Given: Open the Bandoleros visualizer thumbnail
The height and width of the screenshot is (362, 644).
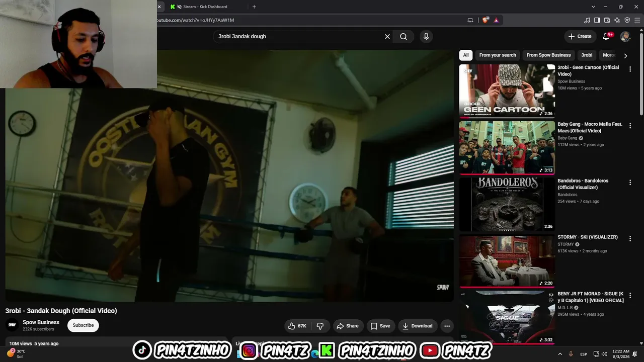Looking at the screenshot, I should pos(507,204).
